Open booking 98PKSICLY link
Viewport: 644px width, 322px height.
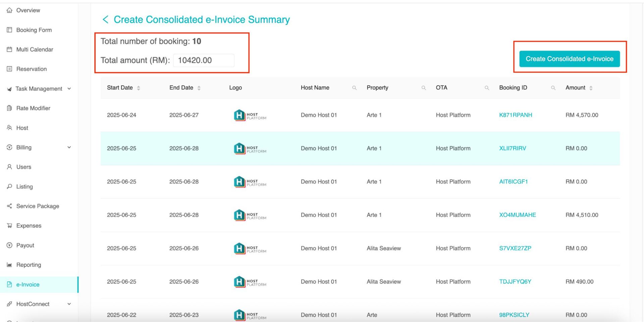pyautogui.click(x=514, y=315)
